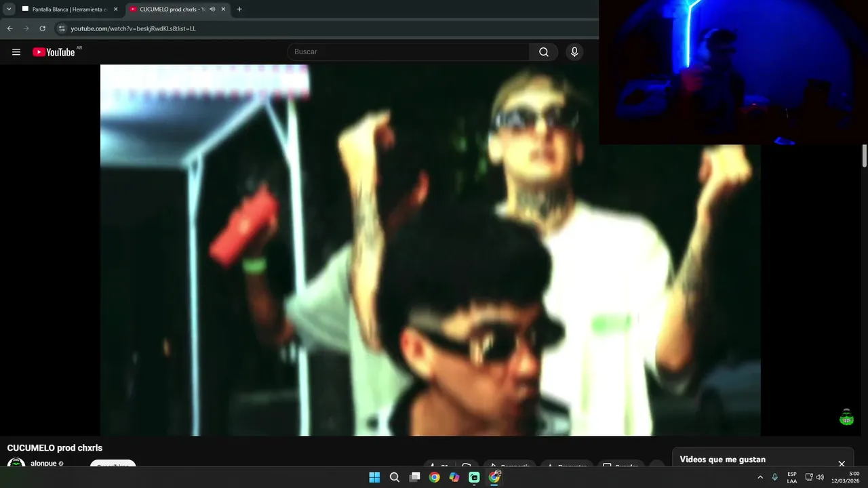The image size is (868, 488).
Task: Open the Copilot taskbar icon
Action: pos(454,477)
